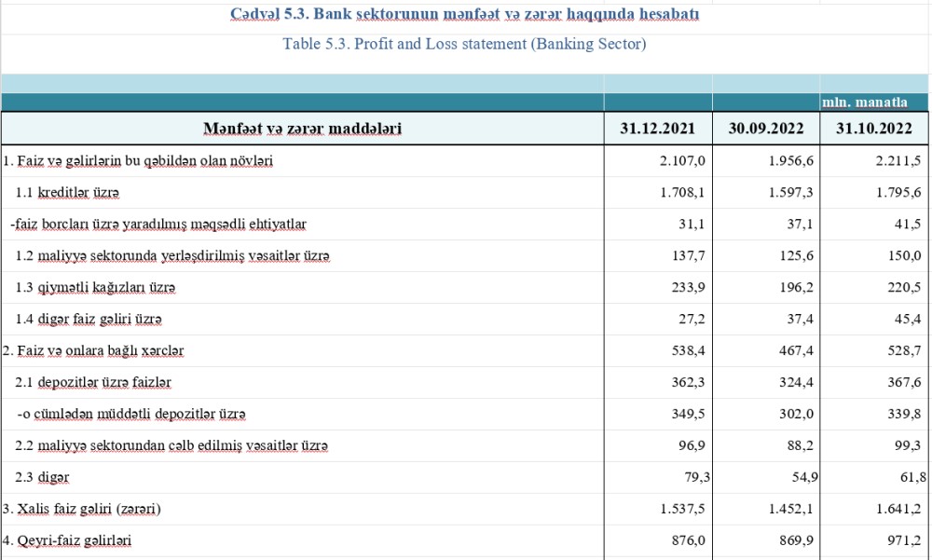Screen dimensions: 932x560
Task: Select the 31.12.2021 column header
Action: point(658,129)
